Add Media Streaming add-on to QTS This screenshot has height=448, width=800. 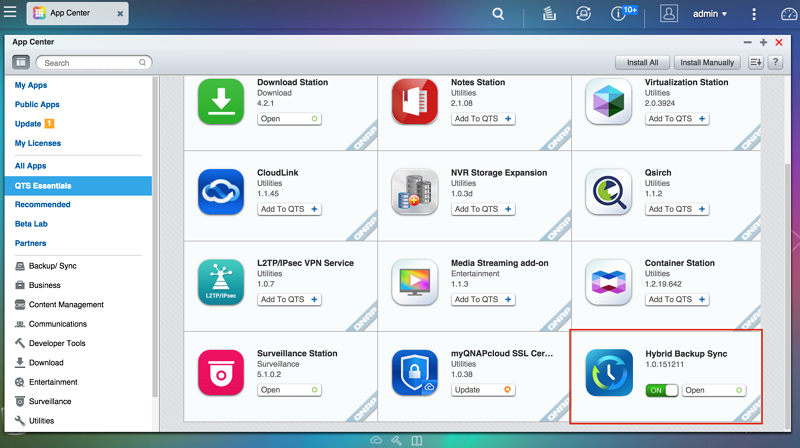point(483,300)
